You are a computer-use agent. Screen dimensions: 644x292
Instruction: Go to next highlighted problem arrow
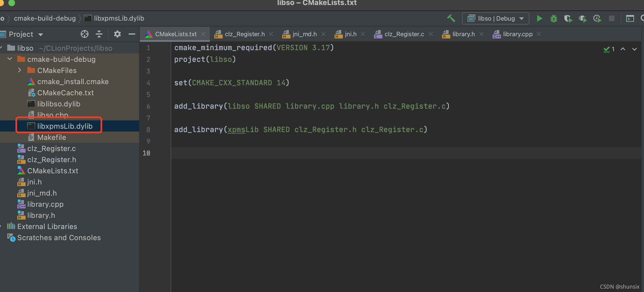[x=635, y=49]
